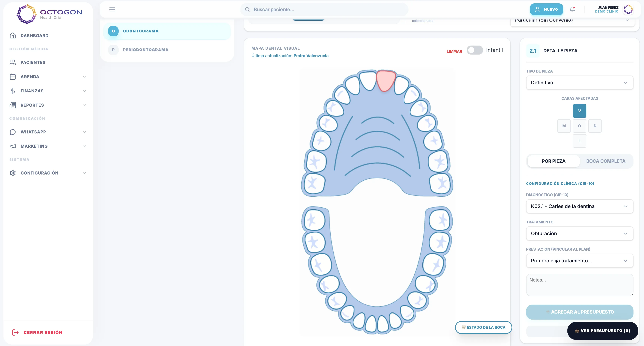Click the WhatsApp chat bubble icon
The width and height of the screenshot is (644, 346).
click(13, 132)
